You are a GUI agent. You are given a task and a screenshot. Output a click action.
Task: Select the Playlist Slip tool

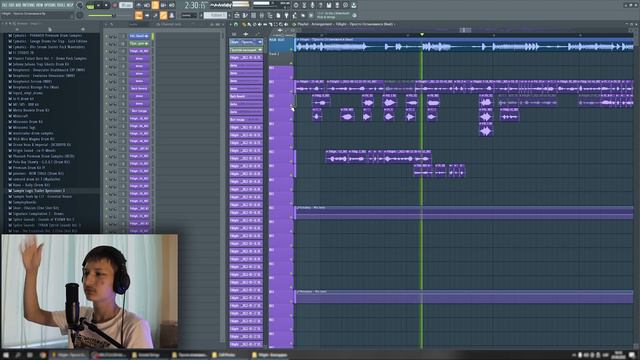pos(265,25)
